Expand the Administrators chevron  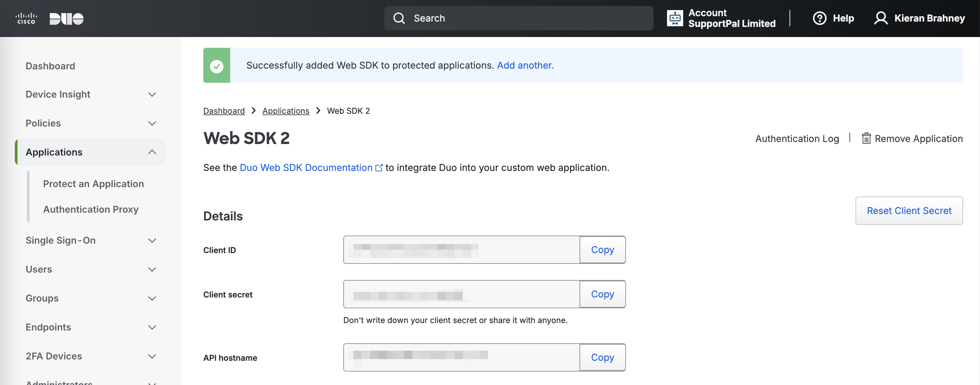click(152, 383)
